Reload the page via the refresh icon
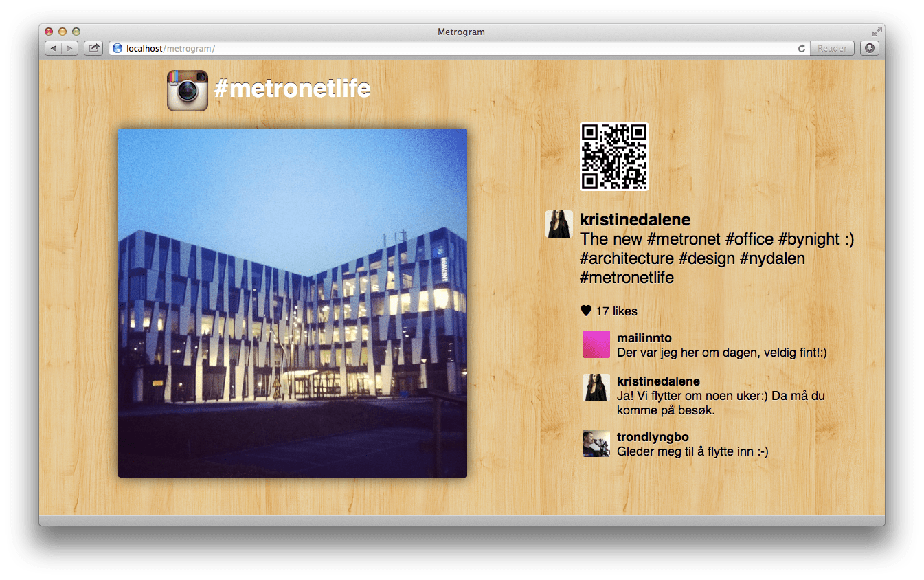 click(x=801, y=49)
